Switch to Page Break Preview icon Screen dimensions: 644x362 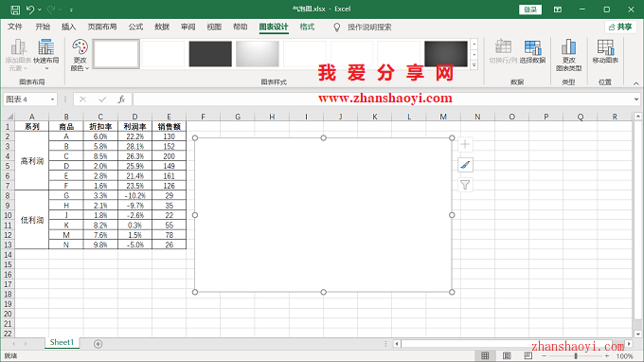[x=528, y=355]
